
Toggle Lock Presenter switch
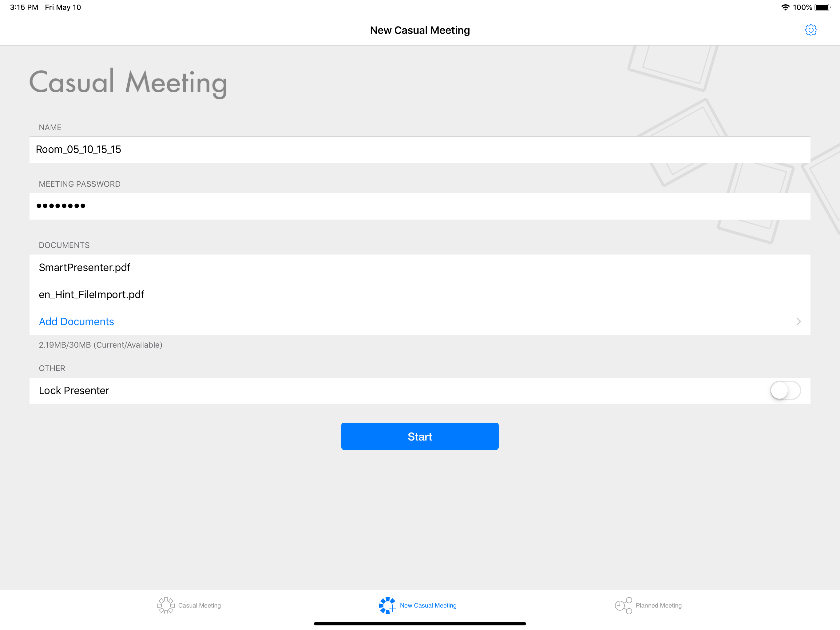(785, 390)
